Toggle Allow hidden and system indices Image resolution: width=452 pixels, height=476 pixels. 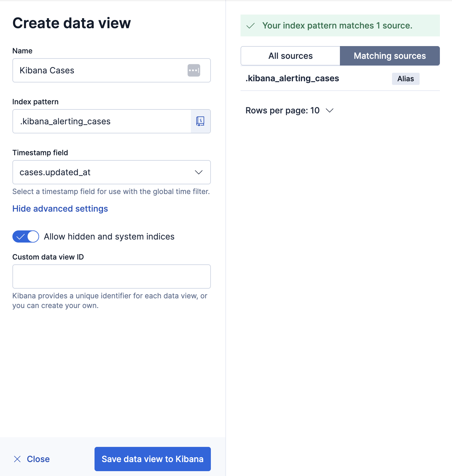click(26, 236)
